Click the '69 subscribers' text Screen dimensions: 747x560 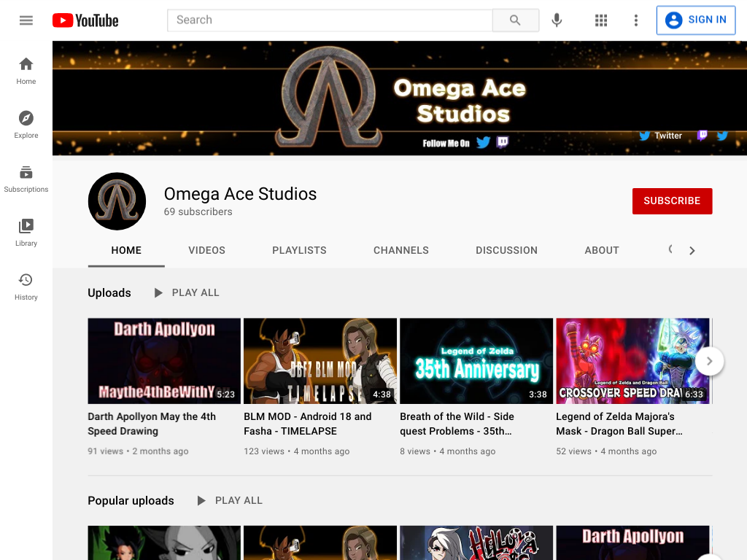click(198, 212)
